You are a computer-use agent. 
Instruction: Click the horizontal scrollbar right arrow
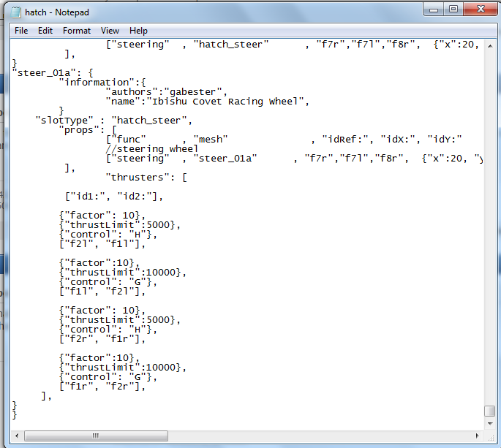tap(478, 436)
